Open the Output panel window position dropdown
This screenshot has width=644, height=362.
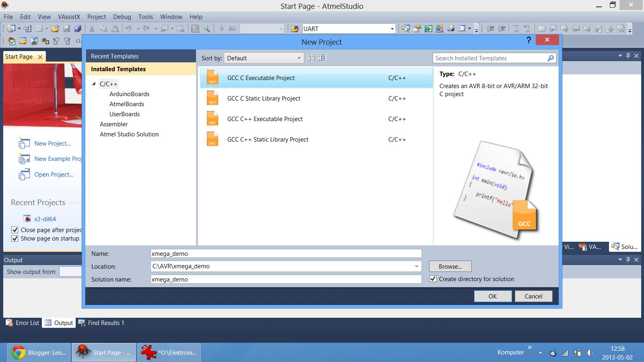(x=620, y=259)
